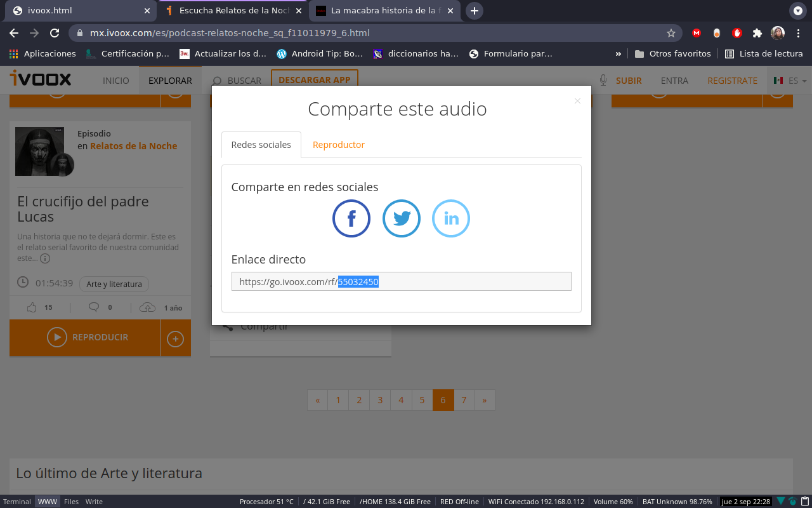Open the Relatos de la Noche podcast link
This screenshot has height=508, width=812.
[x=133, y=145]
